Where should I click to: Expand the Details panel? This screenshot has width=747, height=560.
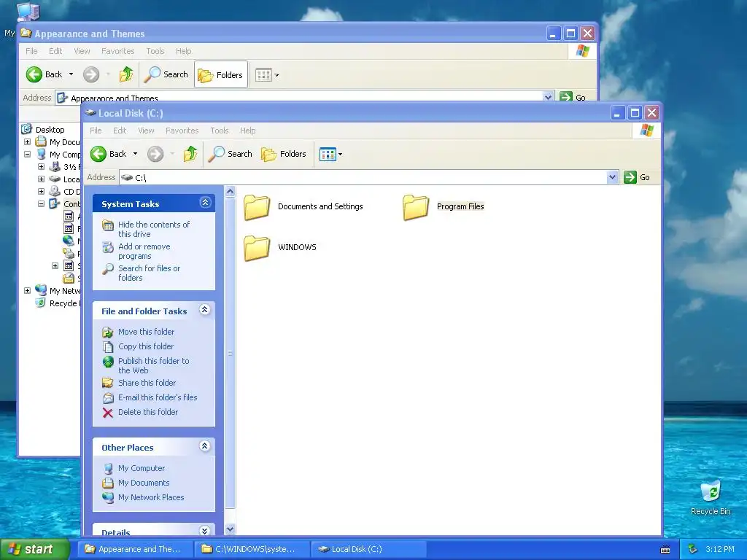(205, 531)
